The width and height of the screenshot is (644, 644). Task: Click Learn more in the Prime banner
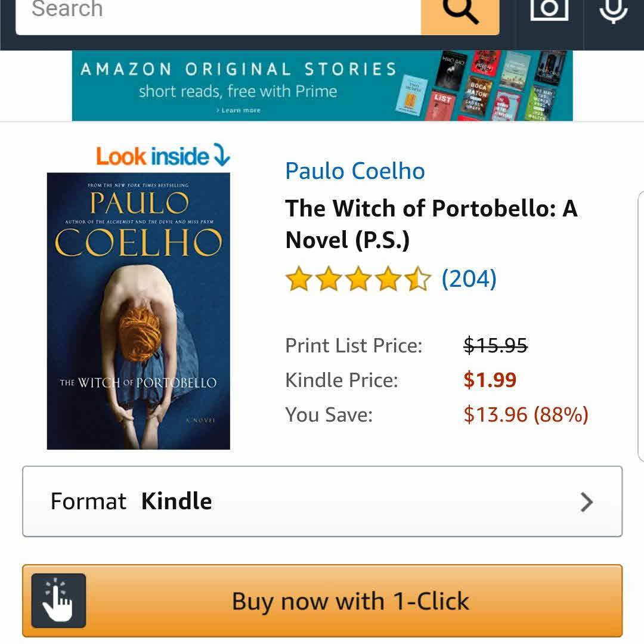[238, 110]
